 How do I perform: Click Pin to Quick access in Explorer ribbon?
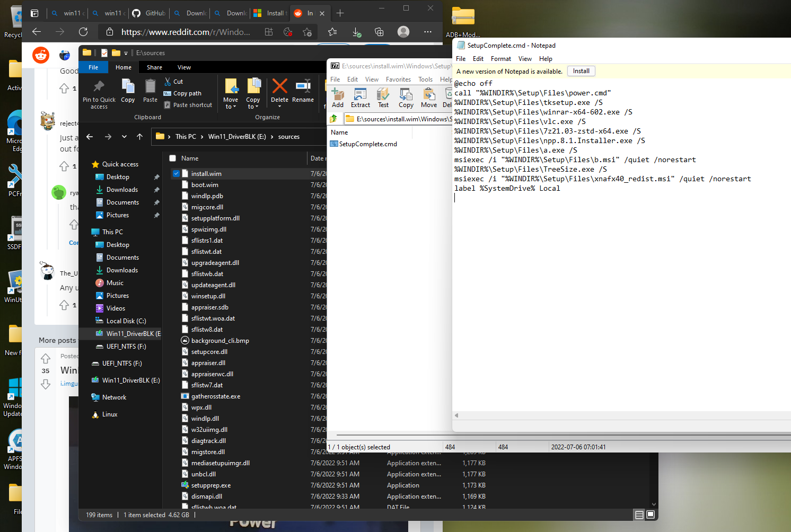[x=99, y=95]
